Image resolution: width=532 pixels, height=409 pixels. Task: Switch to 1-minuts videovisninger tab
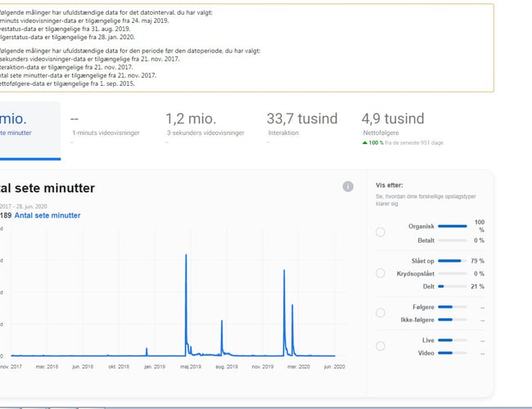pyautogui.click(x=104, y=129)
